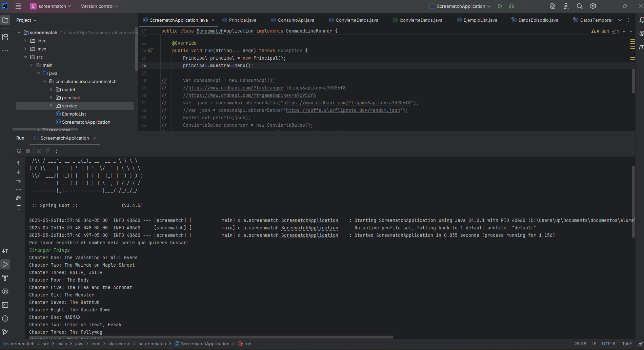Go to next highlighted problem arrow
The width and height of the screenshot is (644, 350).
(631, 32)
